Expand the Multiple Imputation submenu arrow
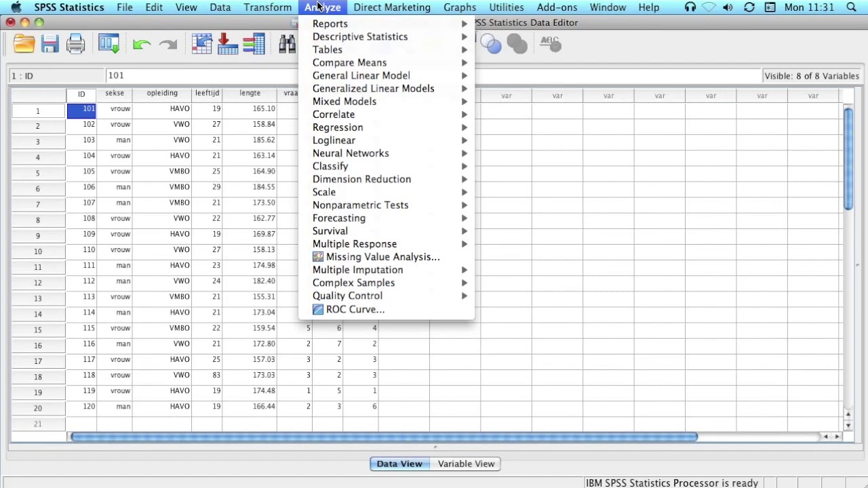This screenshot has width=868, height=488. click(x=465, y=270)
